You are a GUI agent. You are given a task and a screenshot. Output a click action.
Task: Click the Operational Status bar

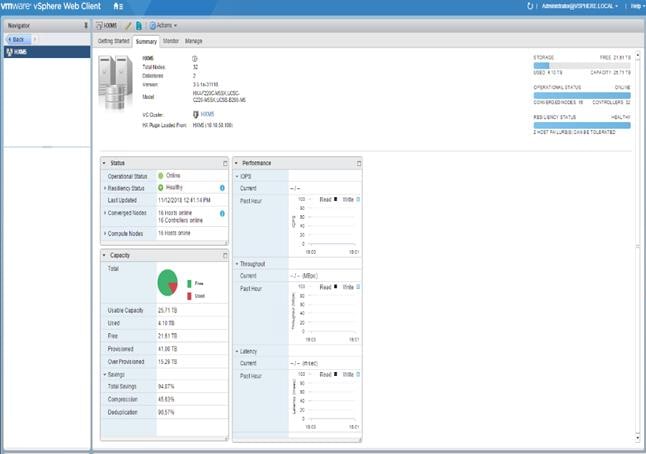pos(582,96)
